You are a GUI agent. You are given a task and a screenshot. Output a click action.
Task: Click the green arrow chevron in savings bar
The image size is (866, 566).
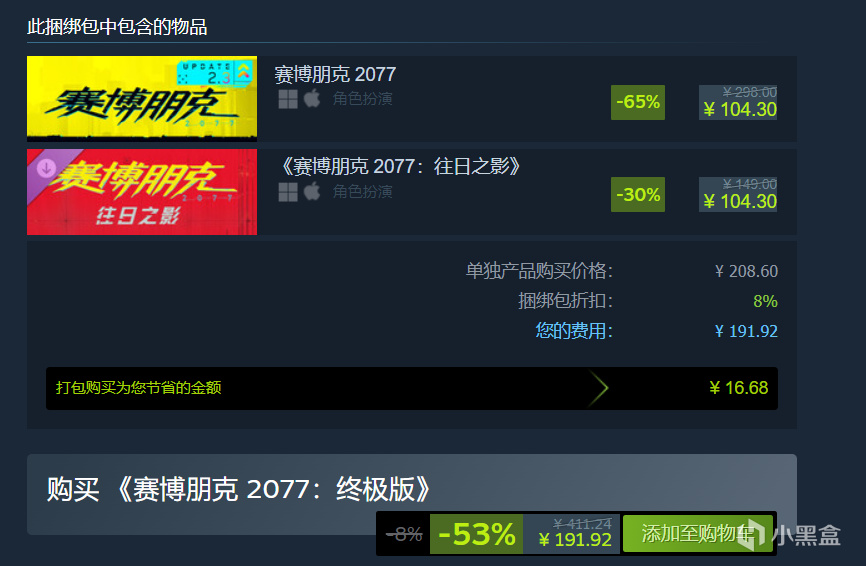(598, 388)
